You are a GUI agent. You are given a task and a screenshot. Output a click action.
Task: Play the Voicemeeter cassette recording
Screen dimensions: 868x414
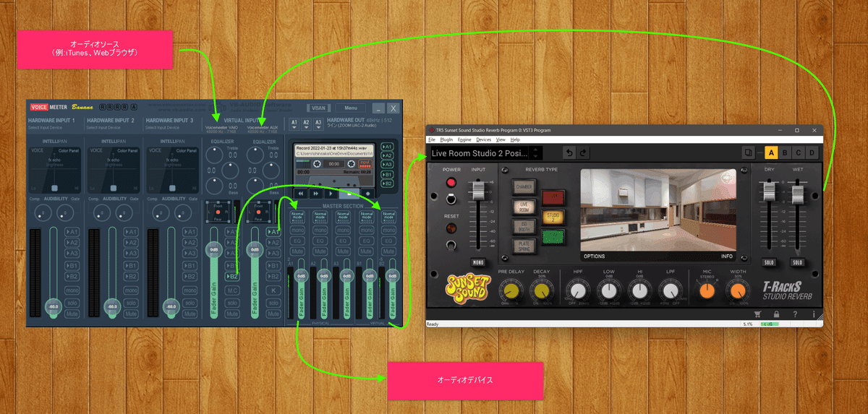click(332, 194)
